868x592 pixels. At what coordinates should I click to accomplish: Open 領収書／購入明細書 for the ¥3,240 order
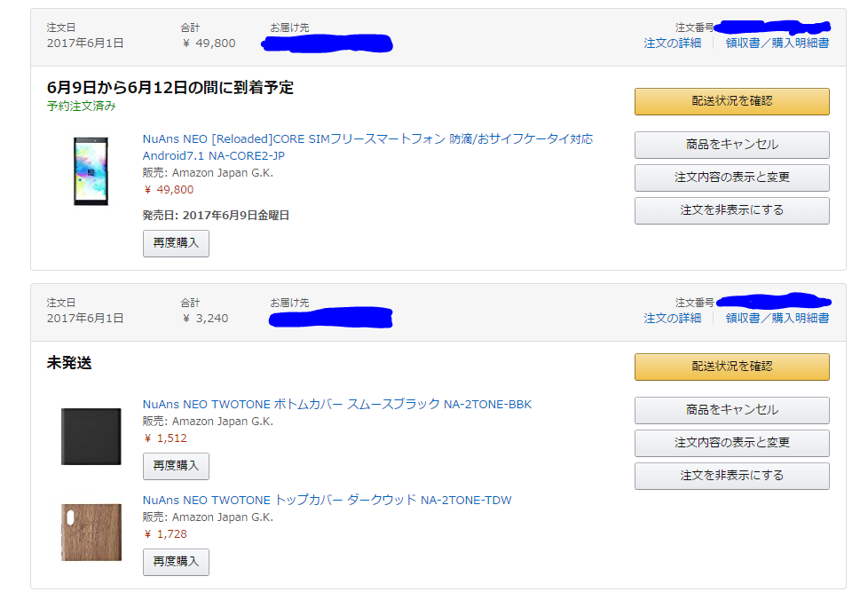pos(777,318)
